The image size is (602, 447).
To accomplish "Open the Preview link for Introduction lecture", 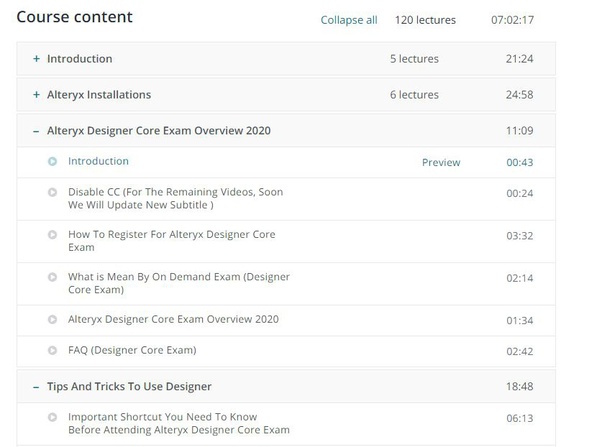I will [x=441, y=162].
